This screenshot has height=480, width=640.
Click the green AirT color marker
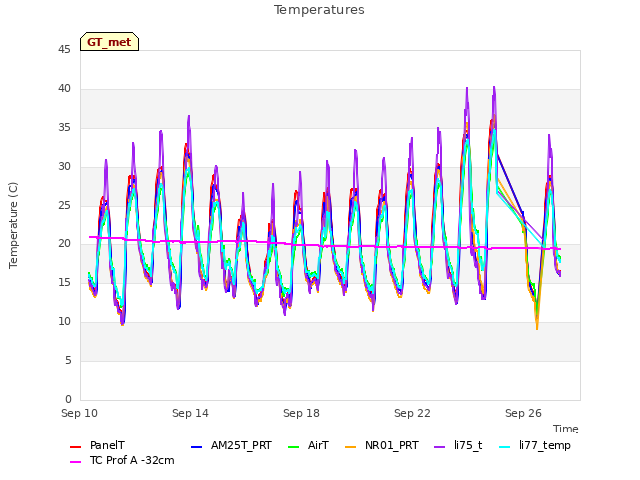293,447
